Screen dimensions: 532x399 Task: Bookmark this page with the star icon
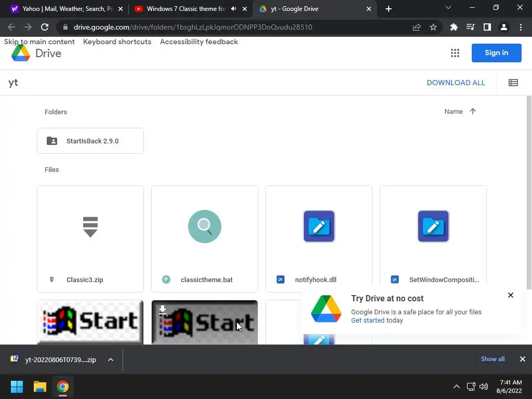[433, 27]
